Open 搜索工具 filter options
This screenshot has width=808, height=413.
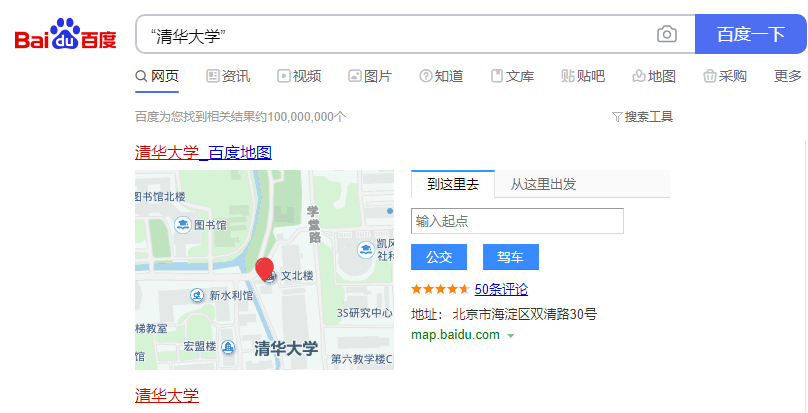pyautogui.click(x=643, y=117)
